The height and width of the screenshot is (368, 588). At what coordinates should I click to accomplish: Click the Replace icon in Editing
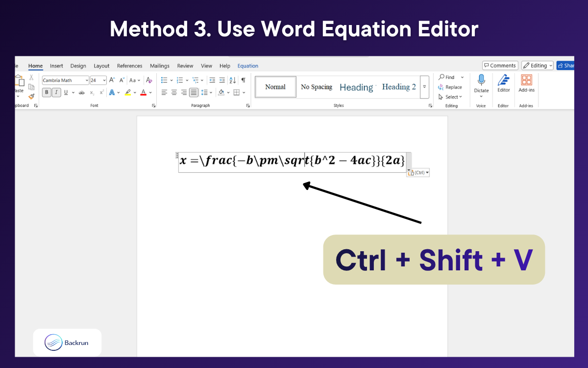pyautogui.click(x=441, y=87)
